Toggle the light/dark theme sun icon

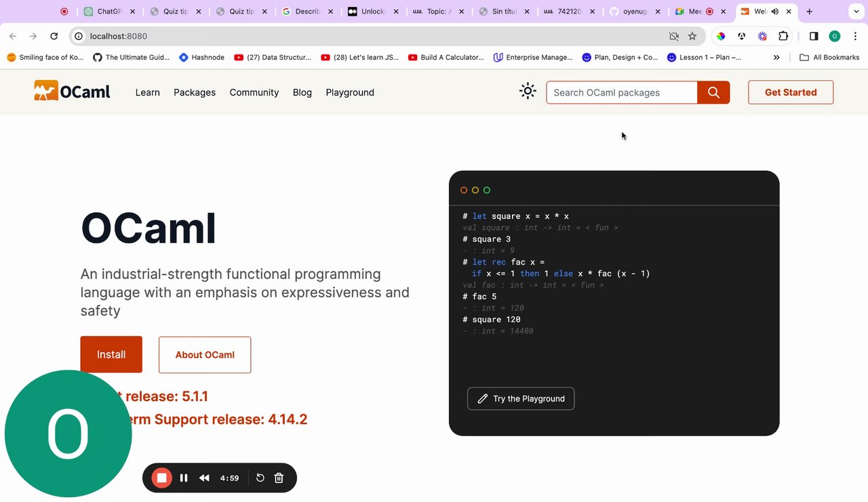click(x=528, y=91)
